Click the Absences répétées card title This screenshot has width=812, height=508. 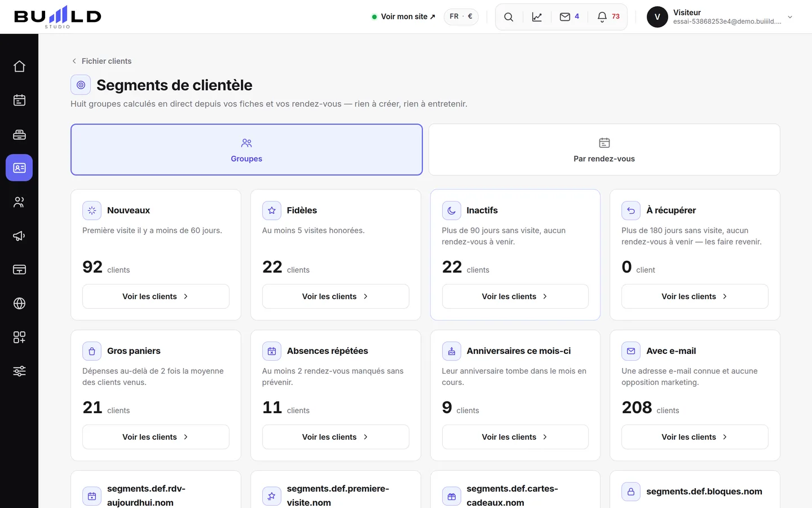327,351
